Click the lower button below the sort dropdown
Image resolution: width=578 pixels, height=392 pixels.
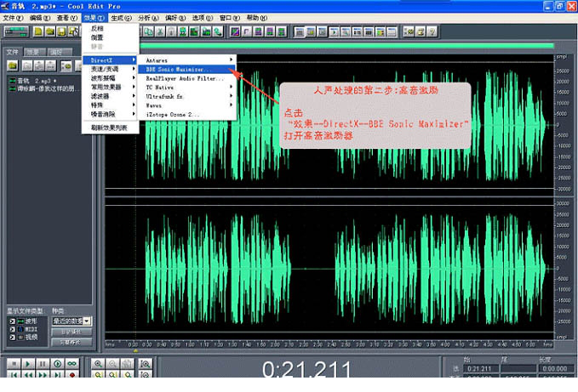click(x=72, y=343)
